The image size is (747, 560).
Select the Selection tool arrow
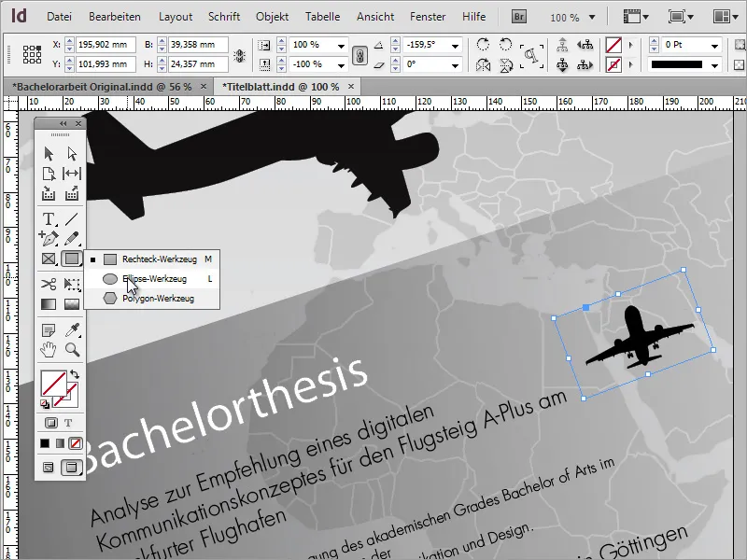[49, 154]
